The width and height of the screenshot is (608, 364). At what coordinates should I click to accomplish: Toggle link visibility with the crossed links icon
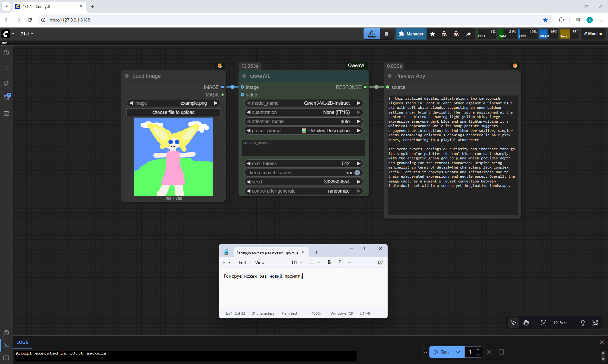(x=595, y=323)
